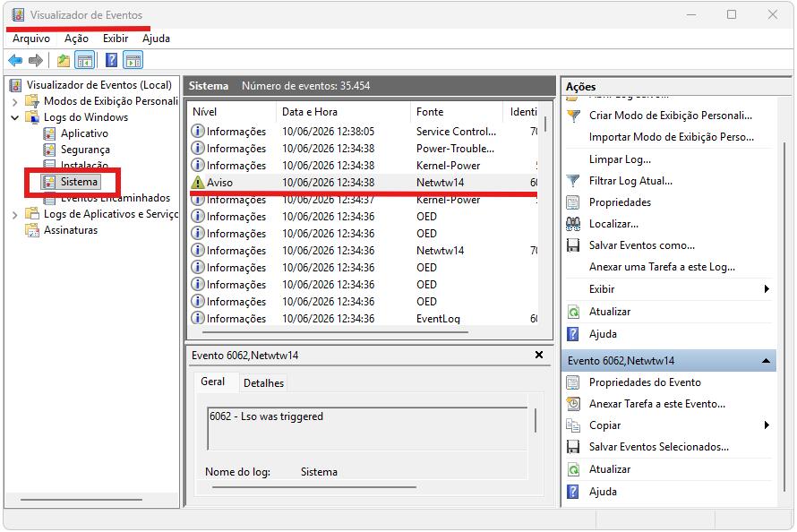Click the Copiar pages icon
Image resolution: width=797 pixels, height=532 pixels.
point(573,425)
